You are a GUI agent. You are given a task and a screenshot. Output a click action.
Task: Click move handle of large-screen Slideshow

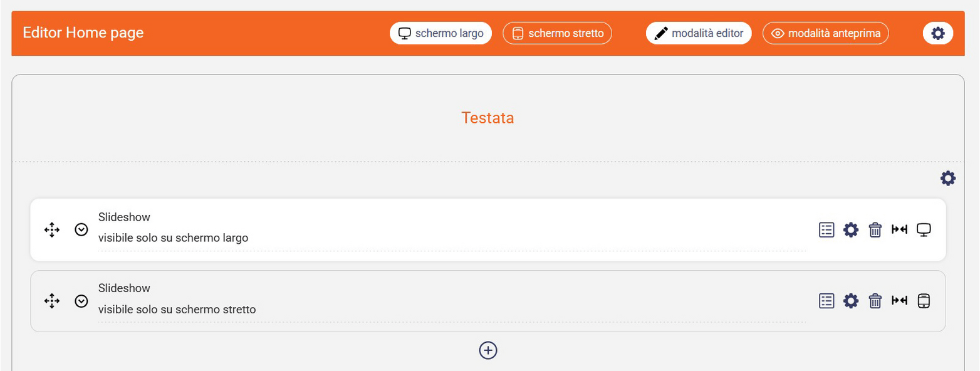52,230
